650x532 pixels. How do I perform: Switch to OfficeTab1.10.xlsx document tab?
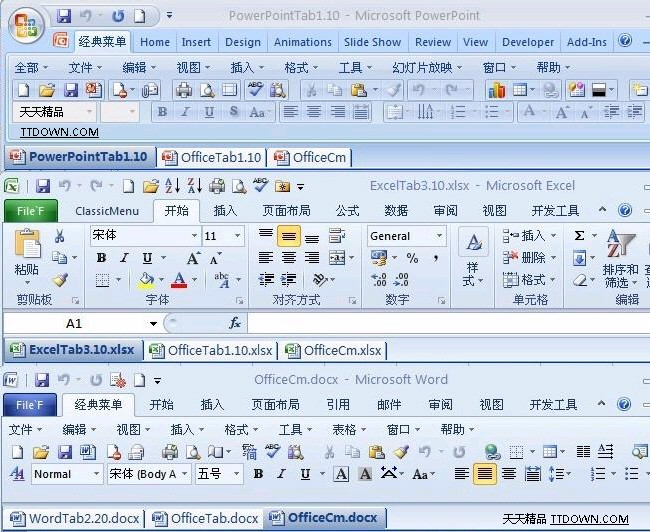(x=211, y=350)
